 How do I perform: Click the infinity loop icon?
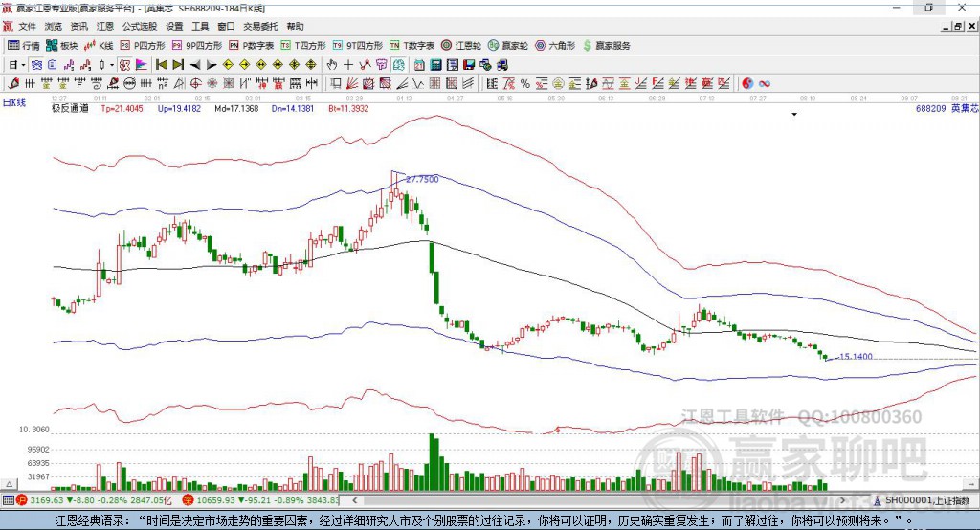coord(765,84)
